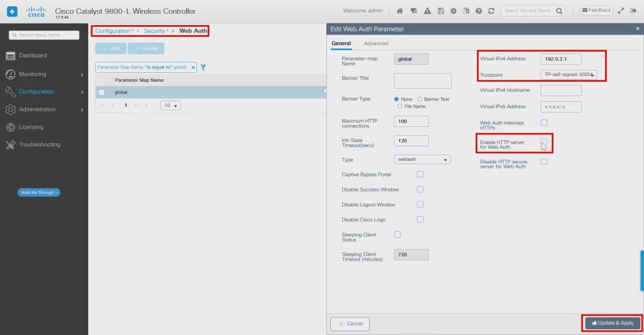The width and height of the screenshot is (644, 335).
Task: Click the Monitoring gauge icon
Action: [x=11, y=74]
